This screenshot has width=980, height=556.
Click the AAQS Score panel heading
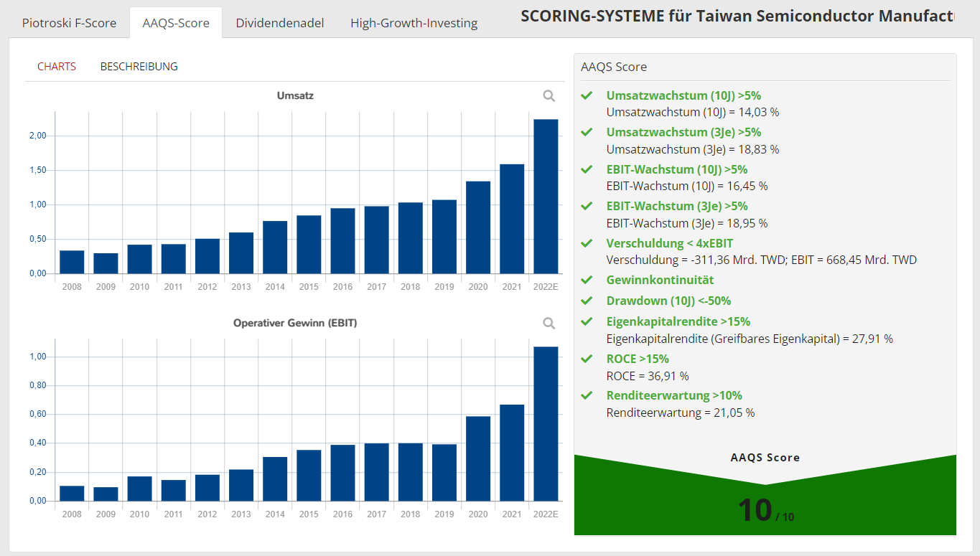point(614,67)
